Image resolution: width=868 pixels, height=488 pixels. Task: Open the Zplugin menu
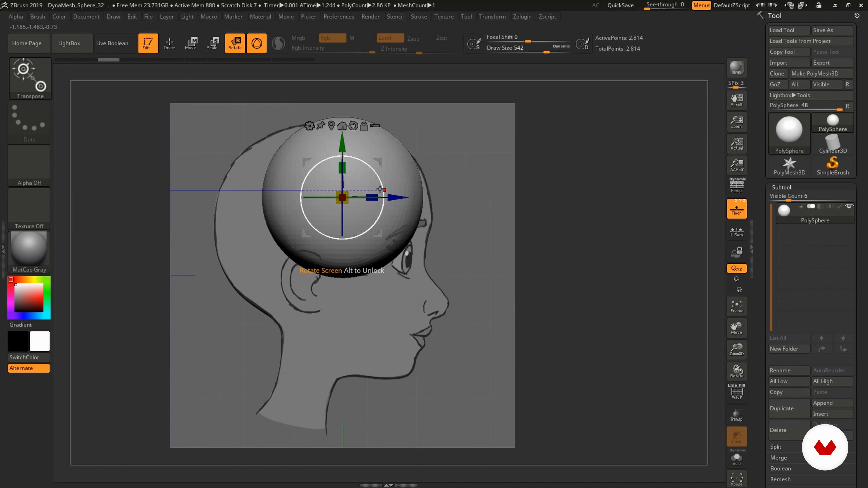522,16
